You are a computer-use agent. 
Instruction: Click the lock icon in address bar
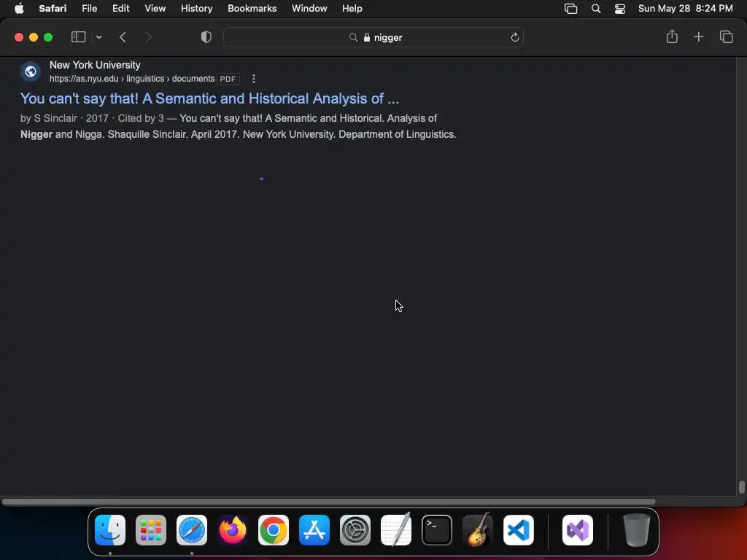coord(367,37)
